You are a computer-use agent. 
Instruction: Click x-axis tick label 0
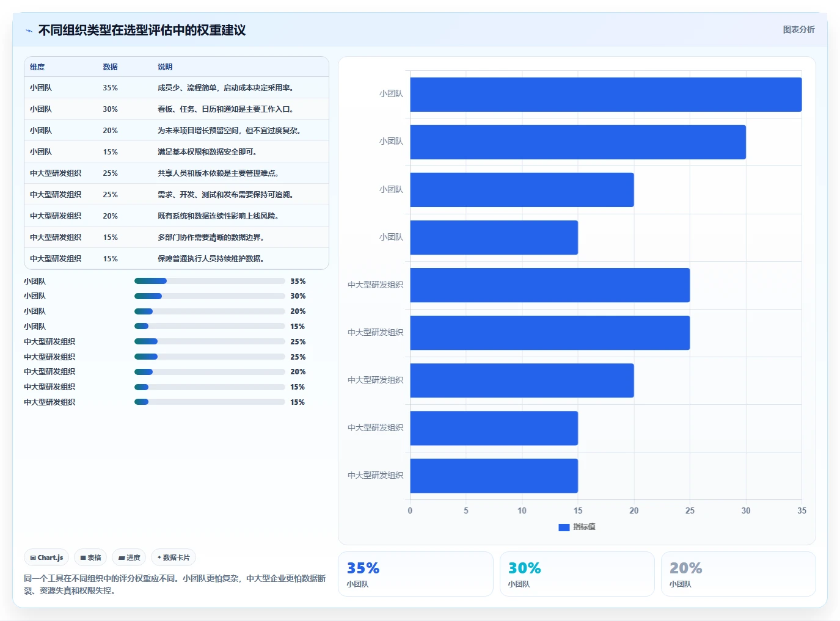(410, 510)
